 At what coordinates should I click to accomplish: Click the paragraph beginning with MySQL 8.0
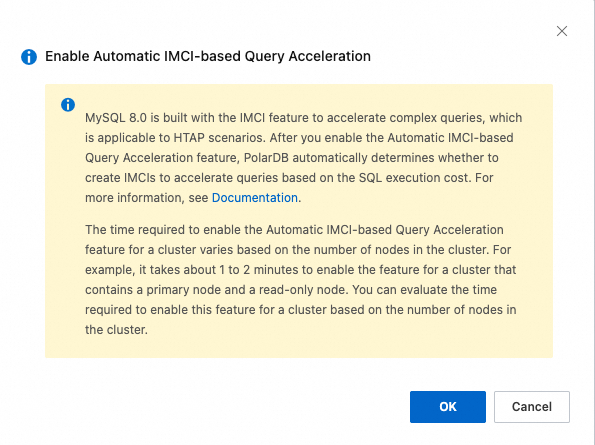point(304,157)
